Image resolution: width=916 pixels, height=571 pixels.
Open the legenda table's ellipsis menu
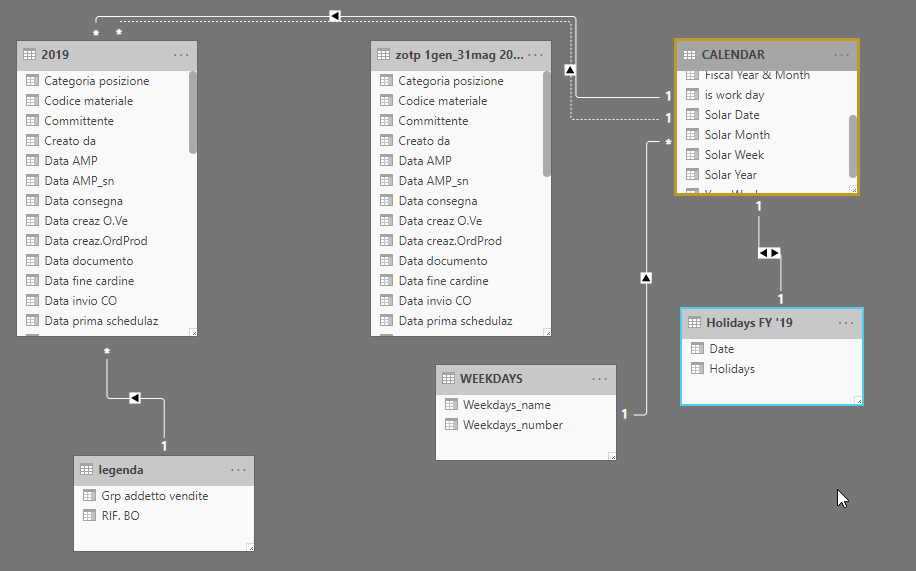point(238,470)
